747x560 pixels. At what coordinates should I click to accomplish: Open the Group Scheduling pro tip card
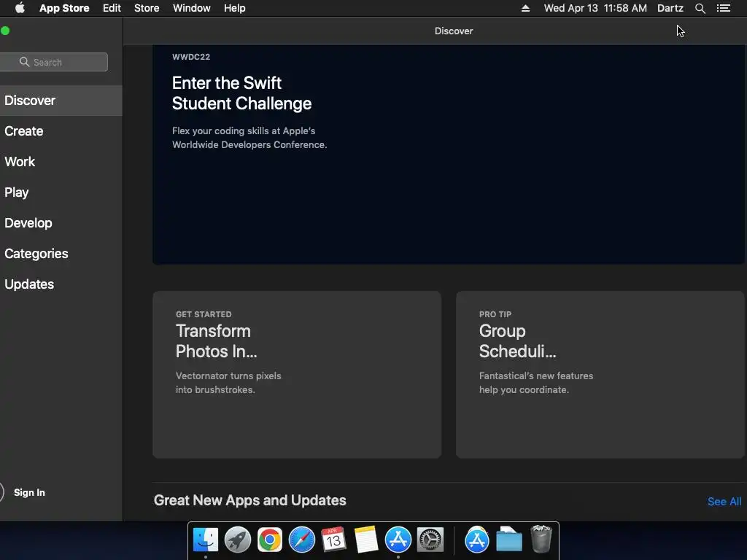600,375
